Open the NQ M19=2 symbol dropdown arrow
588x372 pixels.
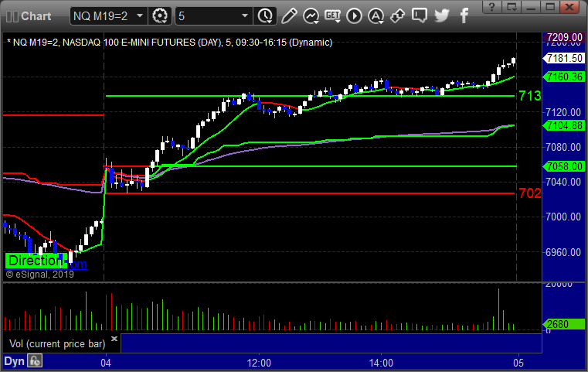[x=140, y=15]
